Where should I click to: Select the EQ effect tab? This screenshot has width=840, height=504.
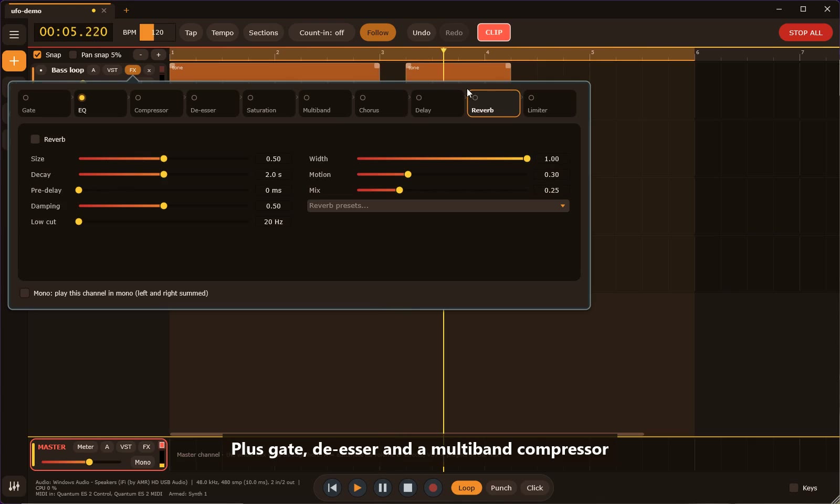pos(100,103)
